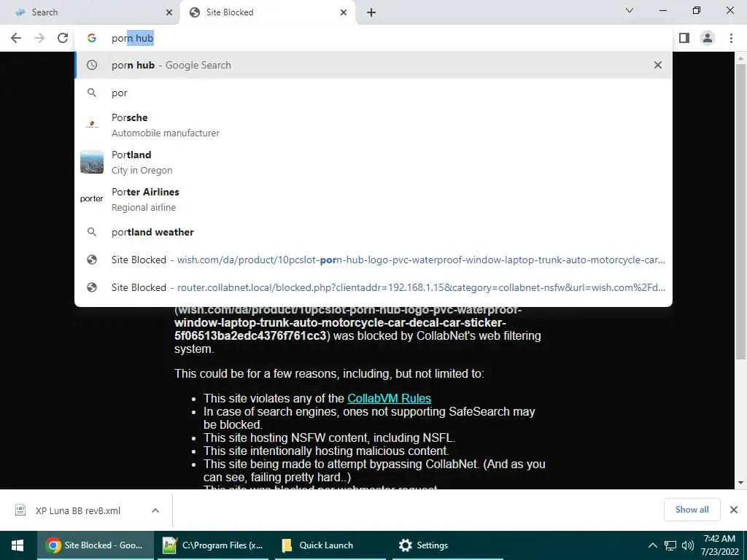Open a new browser tab

coord(371,12)
